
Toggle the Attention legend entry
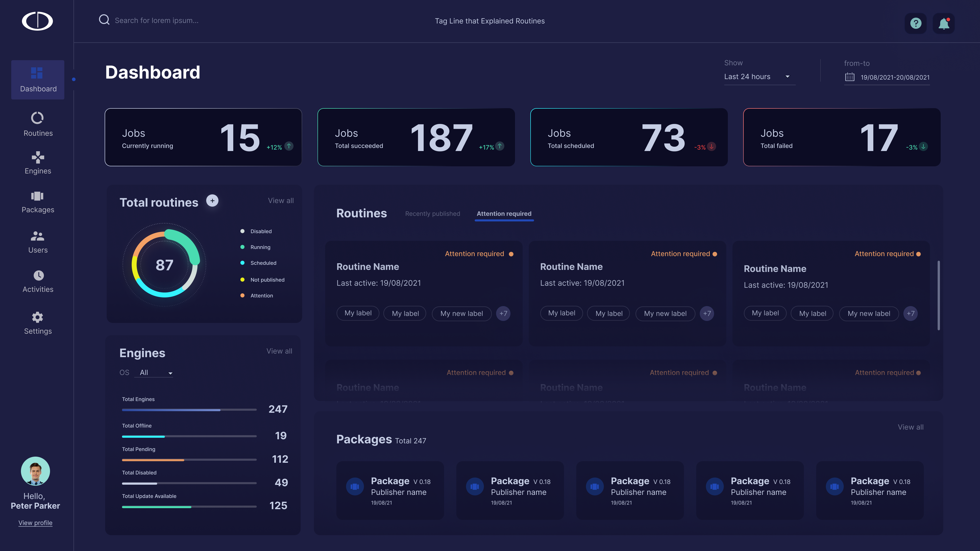point(256,296)
